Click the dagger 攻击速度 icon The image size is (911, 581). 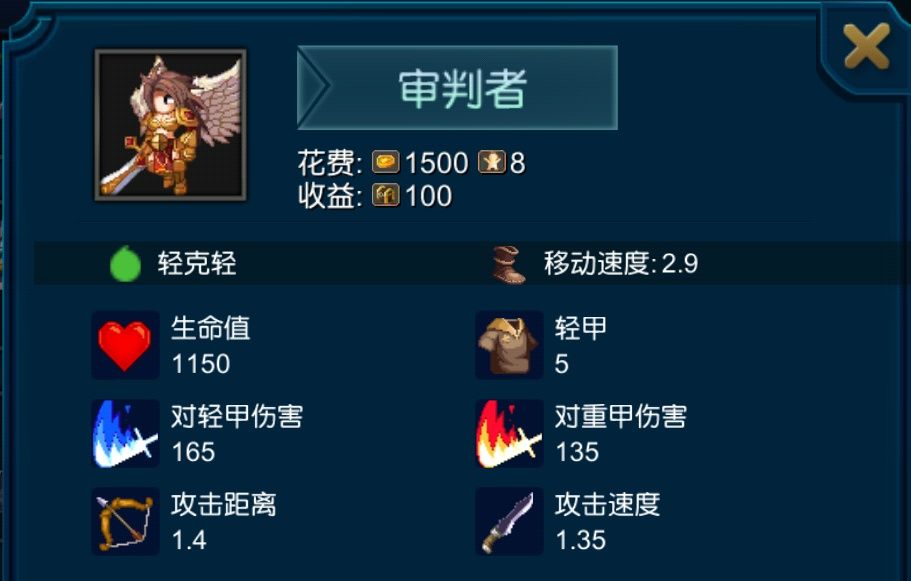509,522
